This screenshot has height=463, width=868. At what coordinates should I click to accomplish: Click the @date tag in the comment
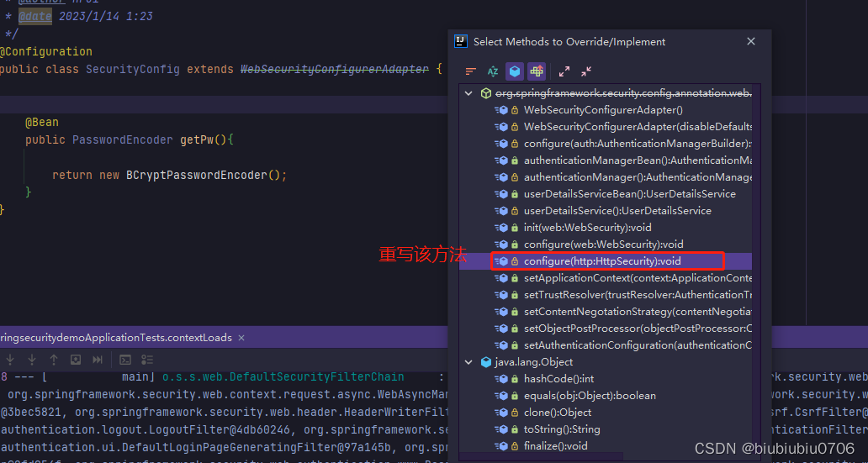point(35,16)
